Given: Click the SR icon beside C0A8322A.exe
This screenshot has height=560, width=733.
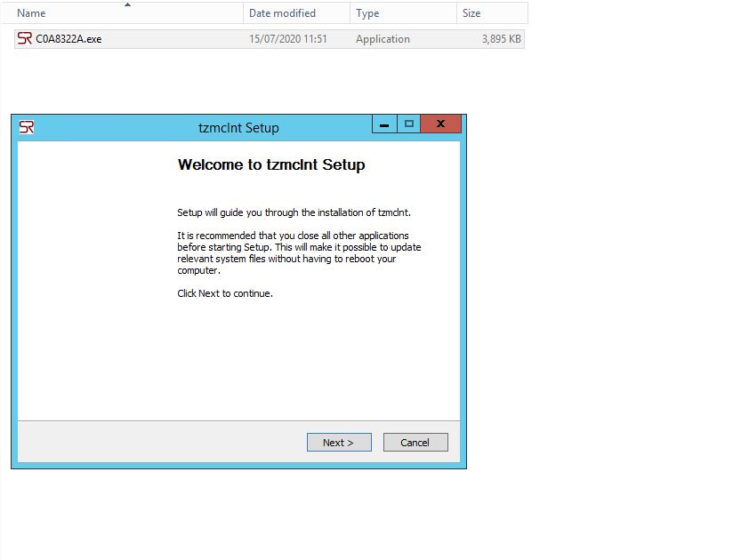Looking at the screenshot, I should pyautogui.click(x=25, y=39).
